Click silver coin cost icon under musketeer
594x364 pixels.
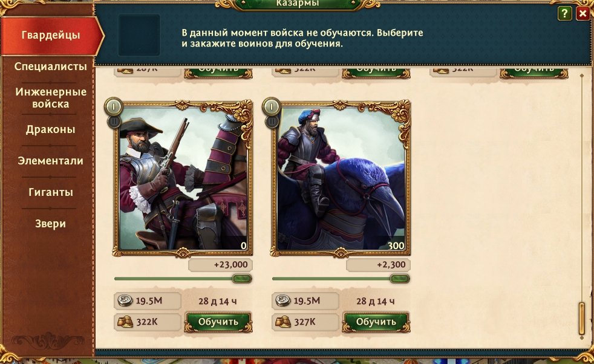click(x=125, y=301)
